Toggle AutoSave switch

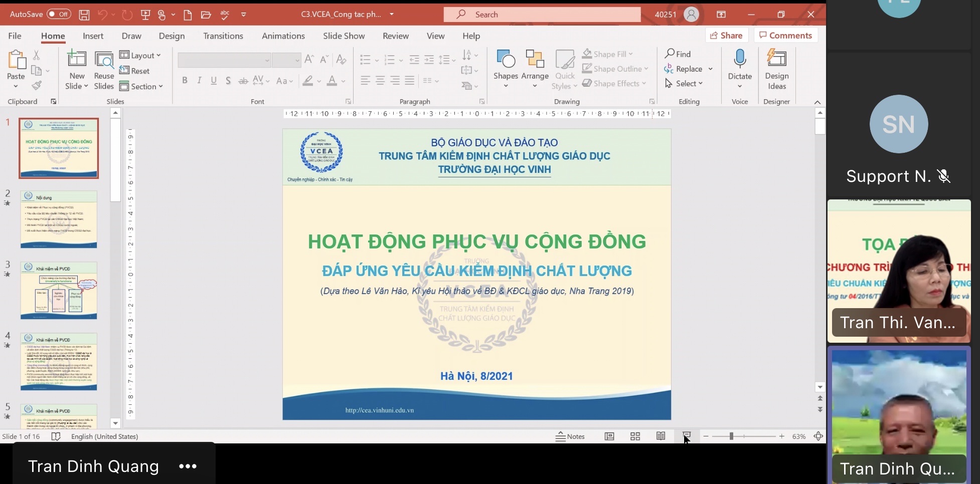click(x=59, y=15)
